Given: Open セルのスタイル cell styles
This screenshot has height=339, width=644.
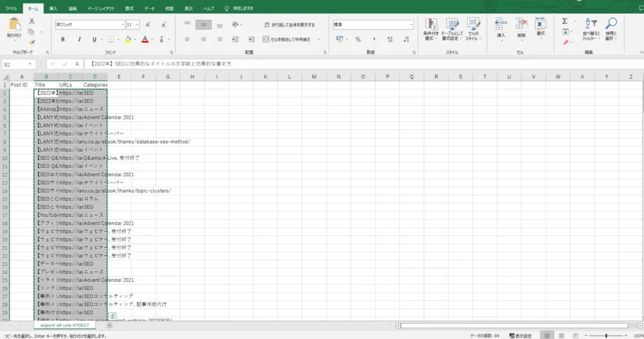Looking at the screenshot, I should 473,29.
